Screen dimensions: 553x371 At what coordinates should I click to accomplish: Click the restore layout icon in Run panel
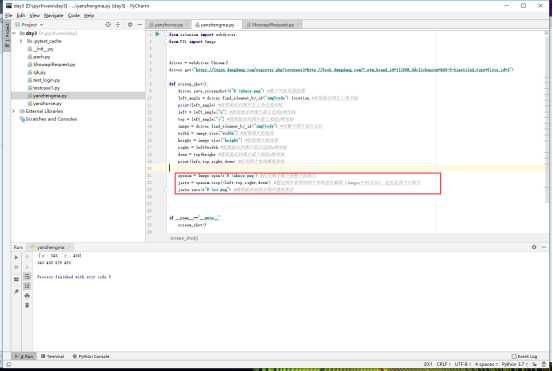(x=16, y=279)
